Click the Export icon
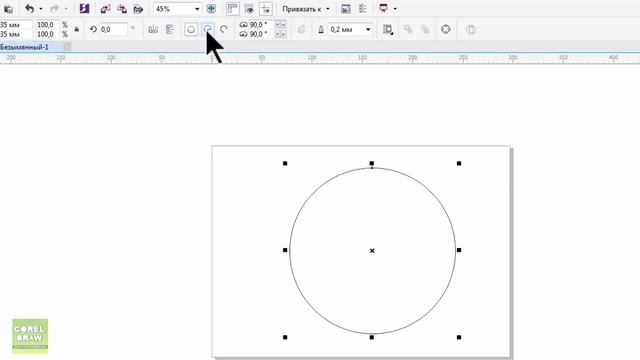The image size is (640, 360). [122, 9]
